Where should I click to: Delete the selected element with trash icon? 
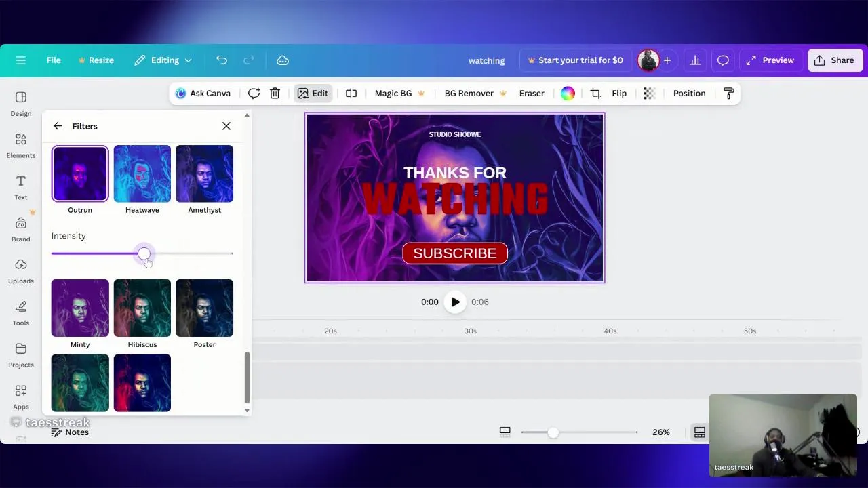(x=275, y=94)
